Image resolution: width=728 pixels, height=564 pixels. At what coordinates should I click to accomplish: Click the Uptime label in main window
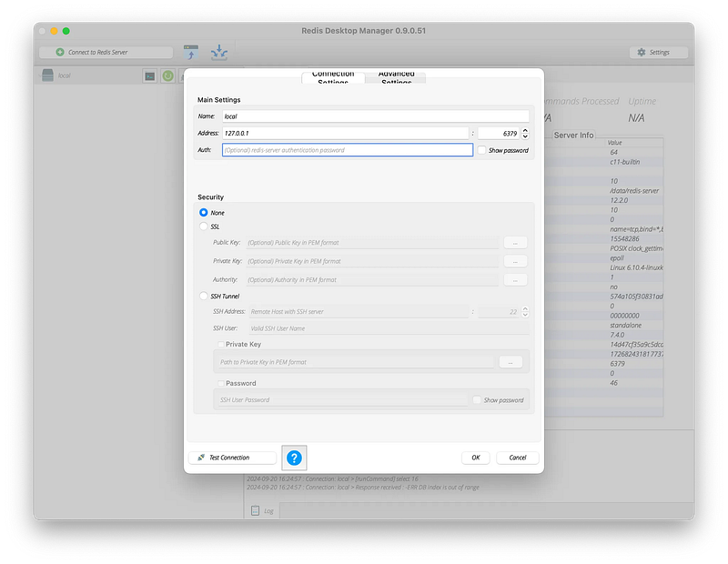coord(642,101)
